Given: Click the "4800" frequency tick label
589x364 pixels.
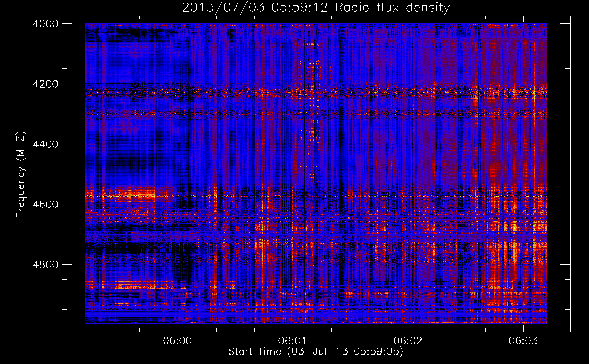Looking at the screenshot, I should pos(46,265).
